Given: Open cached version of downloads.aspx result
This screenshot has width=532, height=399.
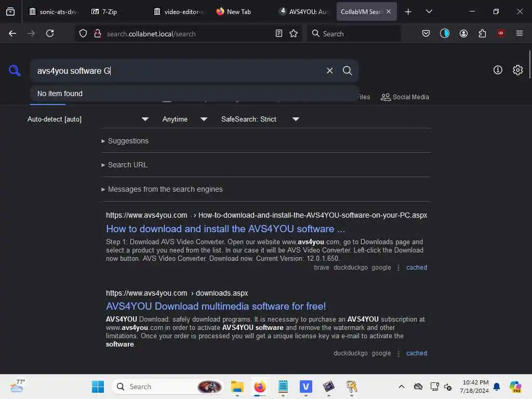Looking at the screenshot, I should 416,353.
